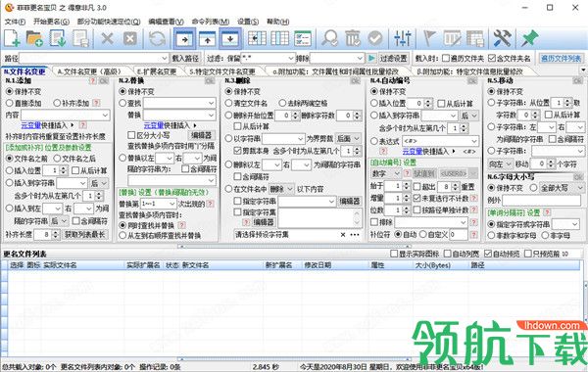This screenshot has height=372, width=588.
Task: Click the green play filter arrow icon
Action: click(x=371, y=58)
